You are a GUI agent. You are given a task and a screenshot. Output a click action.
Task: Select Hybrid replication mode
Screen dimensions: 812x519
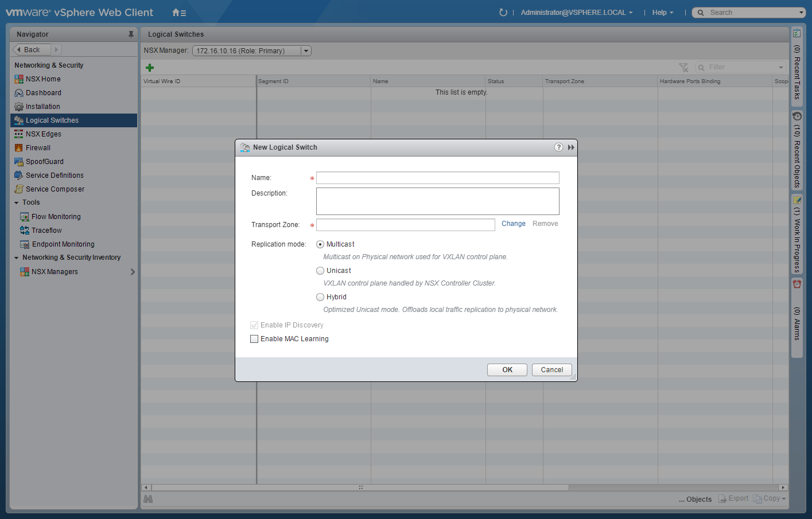coord(320,297)
